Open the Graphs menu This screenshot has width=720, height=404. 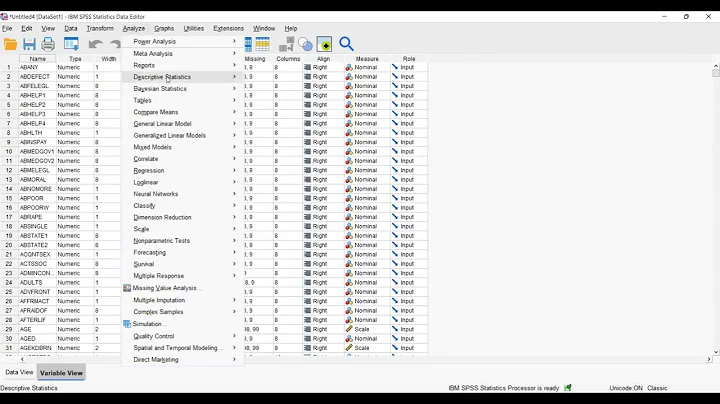pos(164,28)
